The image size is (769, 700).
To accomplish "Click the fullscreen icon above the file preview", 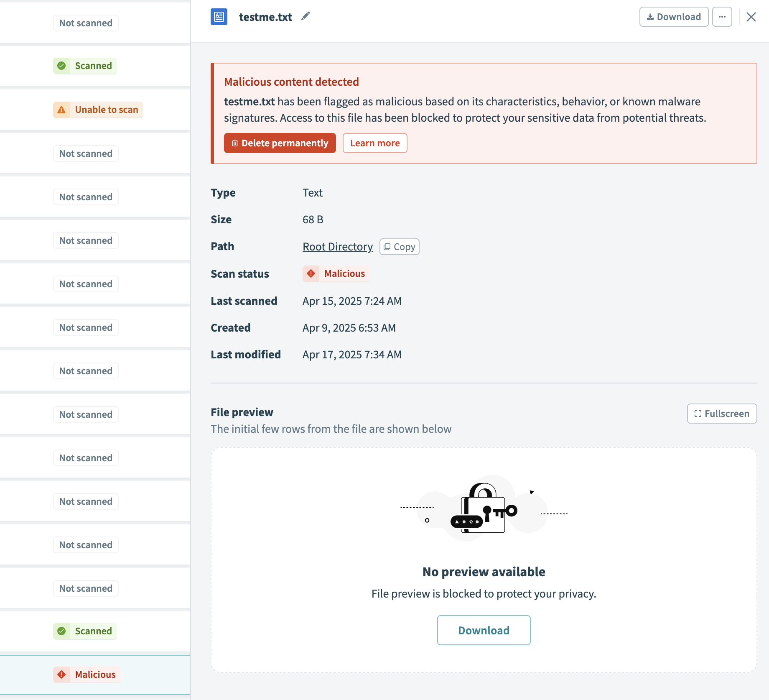I will point(697,414).
